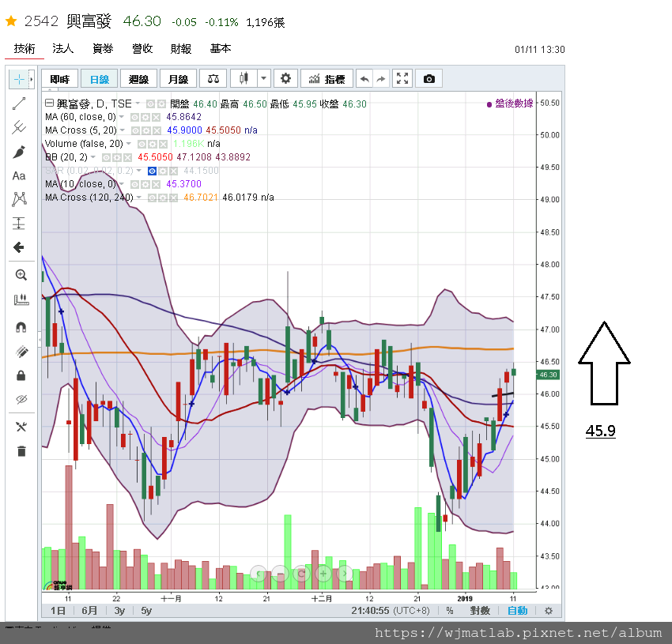Click the candlestick chart style button
Viewport: 672px width, 644px height.
click(x=244, y=79)
